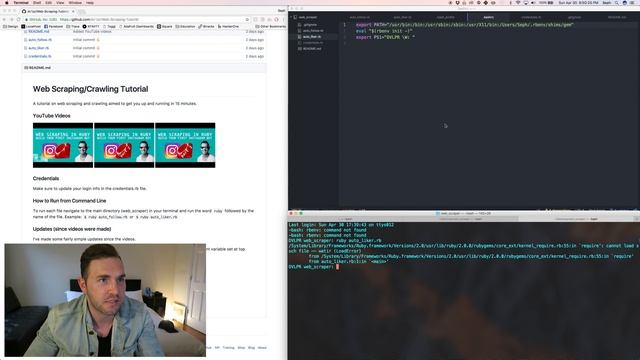Open auto_liker.rb in the editor sidebar
640x360 pixels.
(x=312, y=37)
